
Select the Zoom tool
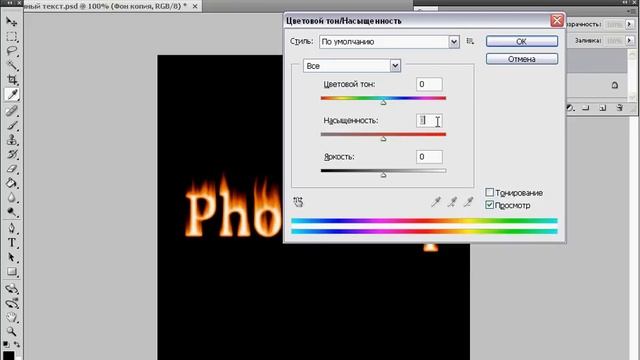(11, 331)
